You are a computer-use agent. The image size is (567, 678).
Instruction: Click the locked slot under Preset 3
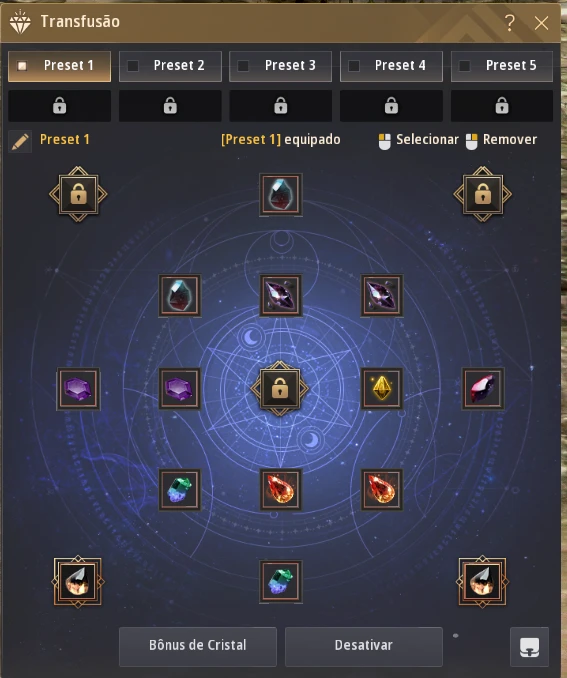tap(281, 106)
